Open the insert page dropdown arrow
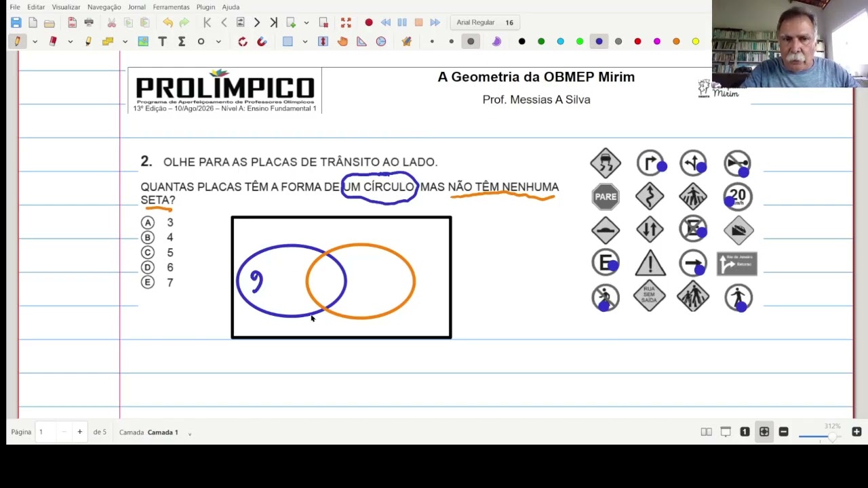 click(307, 22)
